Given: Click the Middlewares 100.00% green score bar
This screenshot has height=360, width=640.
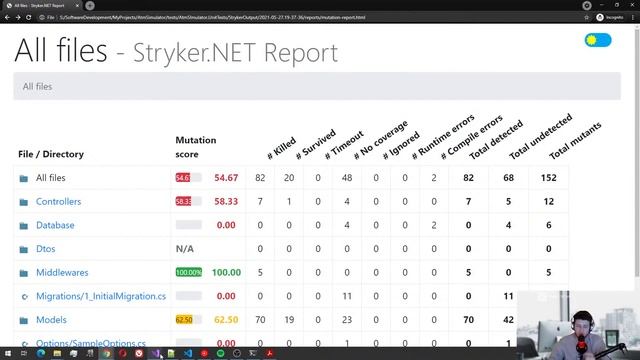Looking at the screenshot, I should pyautogui.click(x=189, y=272).
